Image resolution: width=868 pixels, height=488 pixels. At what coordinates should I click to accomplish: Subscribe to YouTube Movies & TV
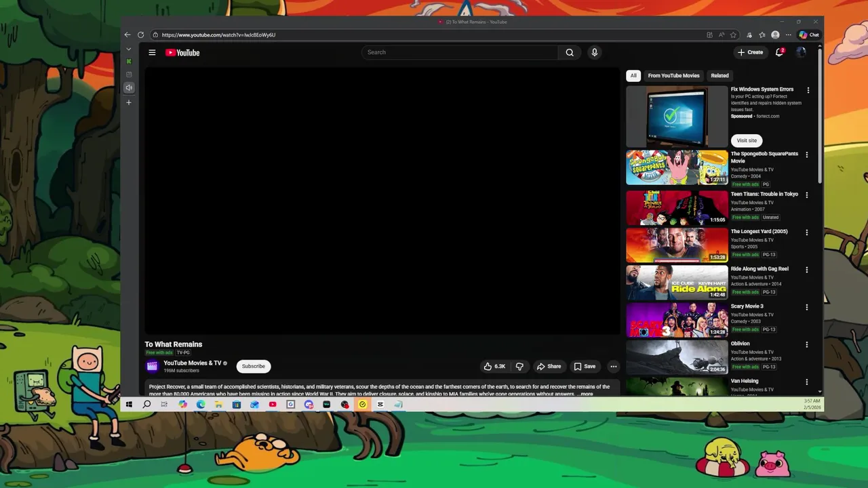254,366
